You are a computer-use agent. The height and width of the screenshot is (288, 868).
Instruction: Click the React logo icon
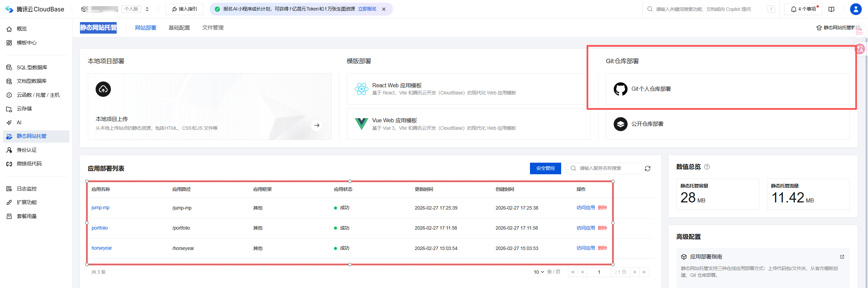pos(361,89)
